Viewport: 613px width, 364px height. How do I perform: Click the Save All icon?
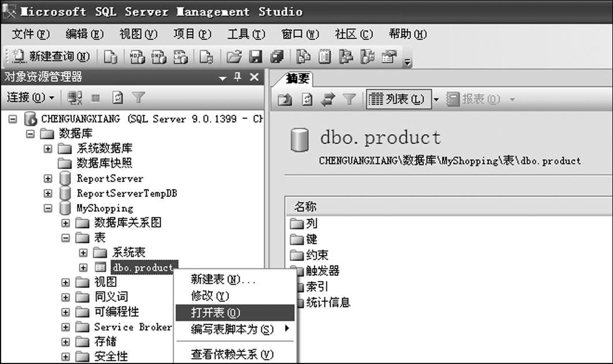277,57
